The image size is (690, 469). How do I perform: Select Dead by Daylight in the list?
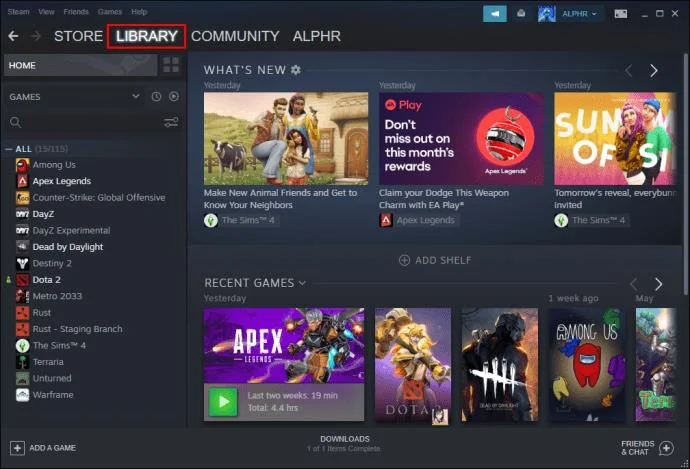click(67, 247)
